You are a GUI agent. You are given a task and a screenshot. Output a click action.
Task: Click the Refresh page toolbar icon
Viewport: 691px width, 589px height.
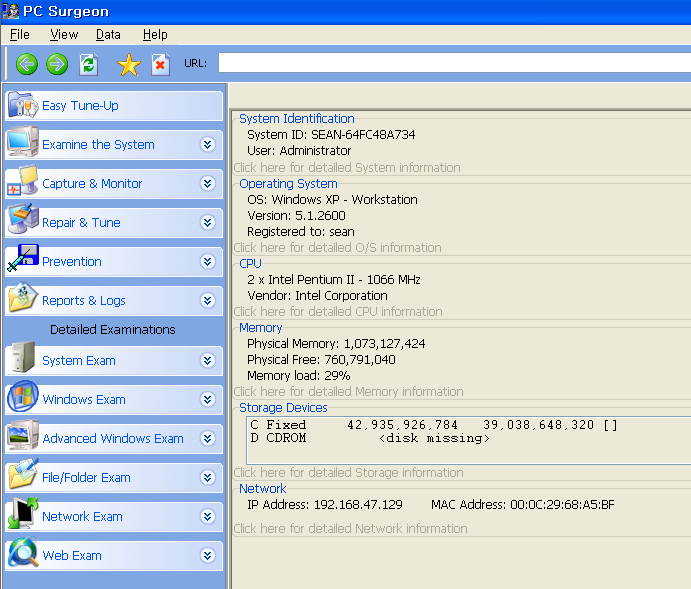(x=89, y=65)
